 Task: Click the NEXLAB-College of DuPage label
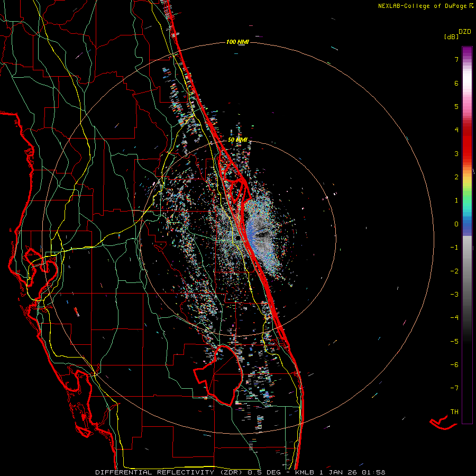[423, 6]
